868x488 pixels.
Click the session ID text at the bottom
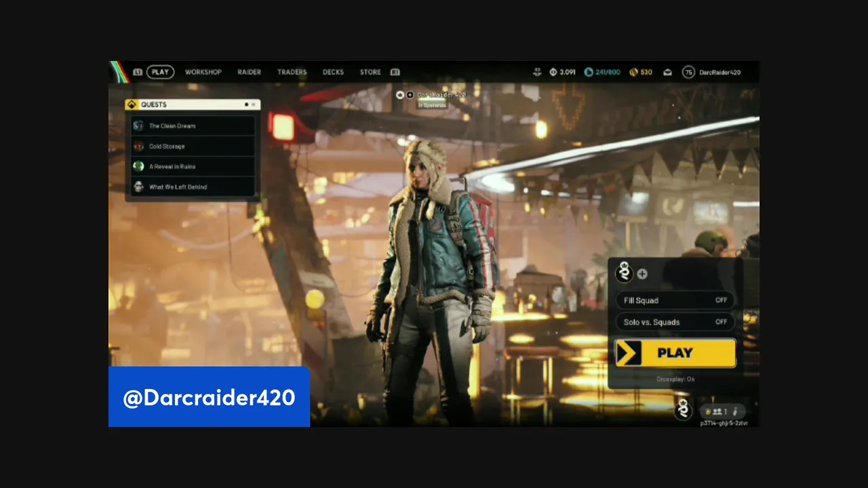pyautogui.click(x=724, y=423)
